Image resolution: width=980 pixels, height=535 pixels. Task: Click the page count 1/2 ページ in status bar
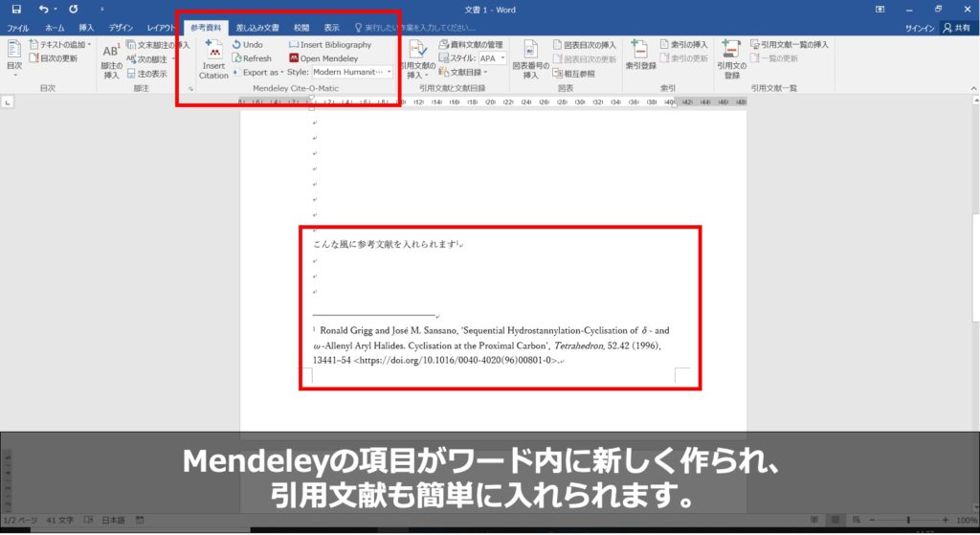tap(21, 520)
